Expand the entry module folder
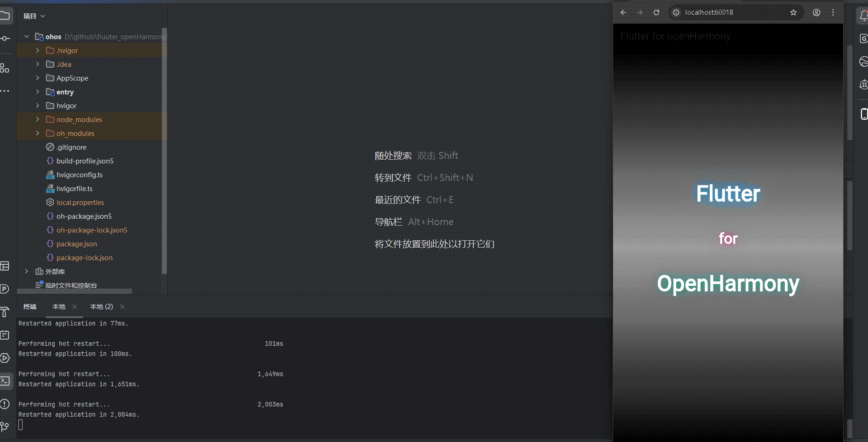 click(38, 92)
